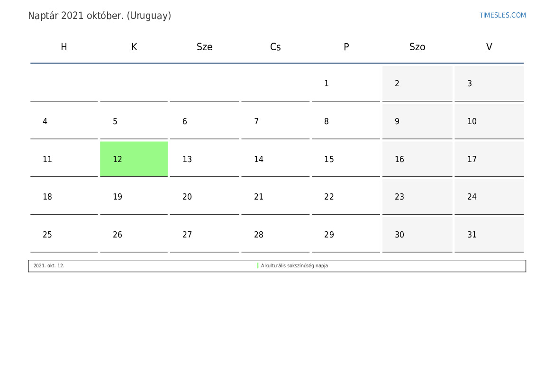Viewport: 554px width, 392px height.
Task: Select the date October 1
Action: pyautogui.click(x=346, y=83)
